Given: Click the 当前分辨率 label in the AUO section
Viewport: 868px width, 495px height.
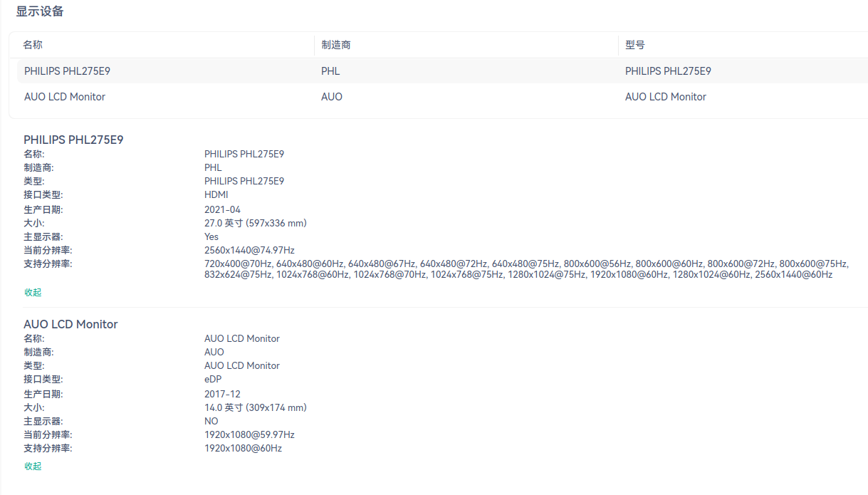Looking at the screenshot, I should (48, 434).
